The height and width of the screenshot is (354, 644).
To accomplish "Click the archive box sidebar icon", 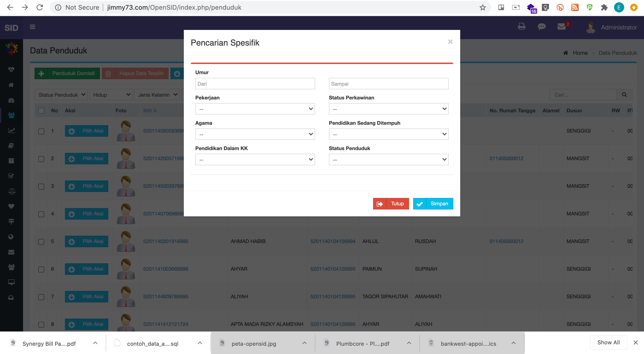I will (11, 161).
